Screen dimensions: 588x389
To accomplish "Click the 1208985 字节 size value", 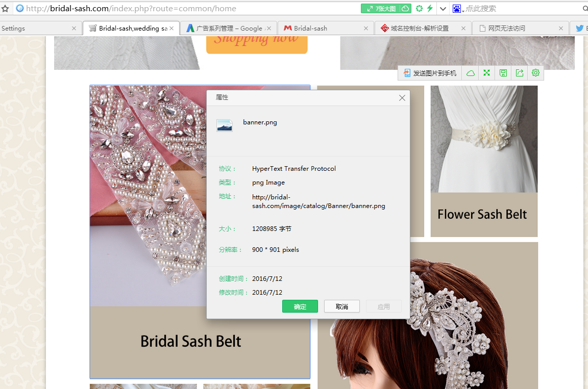I will tap(272, 229).
